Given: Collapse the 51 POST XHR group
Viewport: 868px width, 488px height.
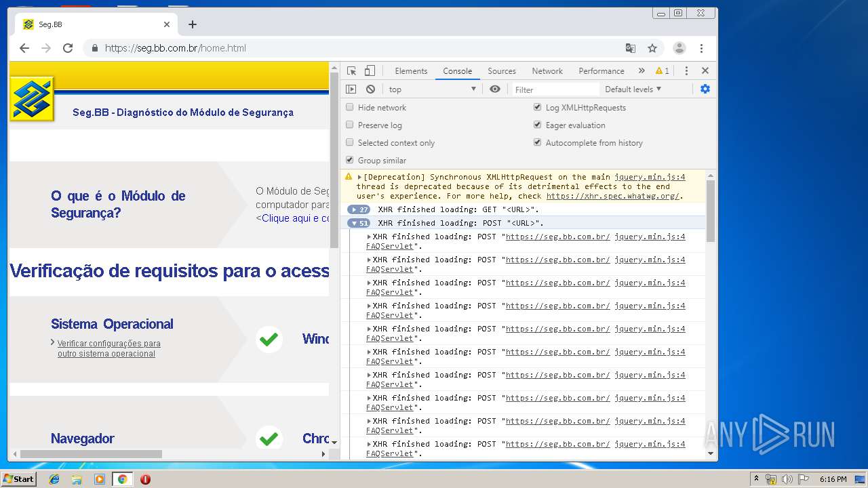Looking at the screenshot, I should coord(358,223).
